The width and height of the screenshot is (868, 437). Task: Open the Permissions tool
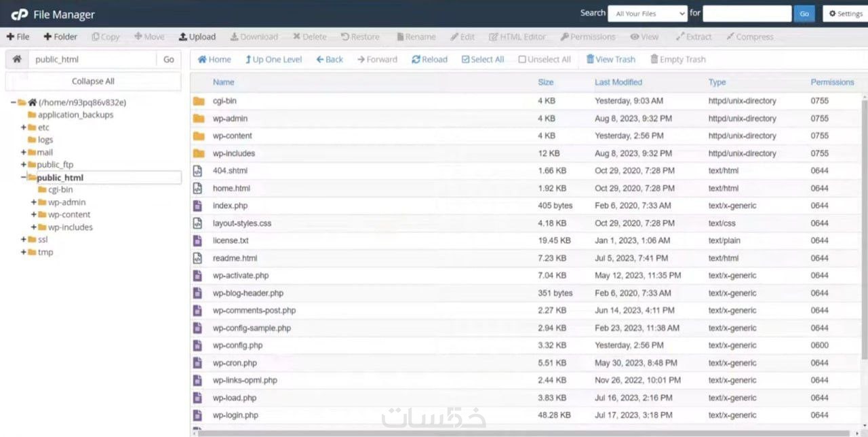[588, 37]
